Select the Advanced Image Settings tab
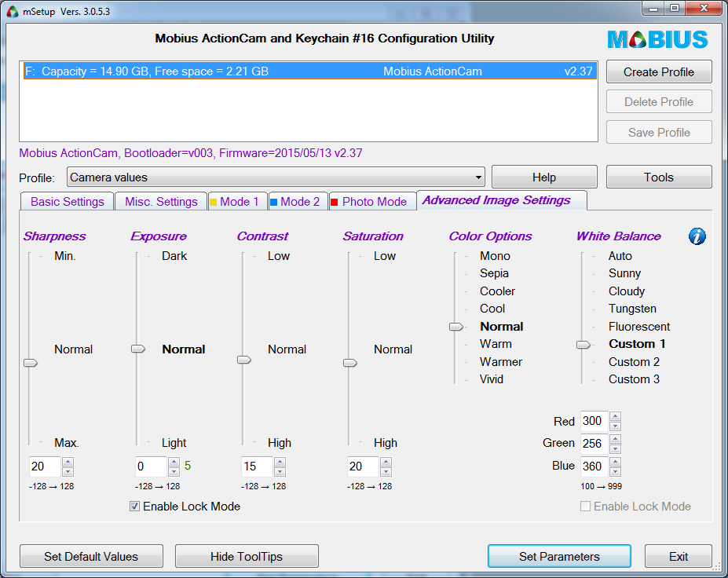 [502, 200]
